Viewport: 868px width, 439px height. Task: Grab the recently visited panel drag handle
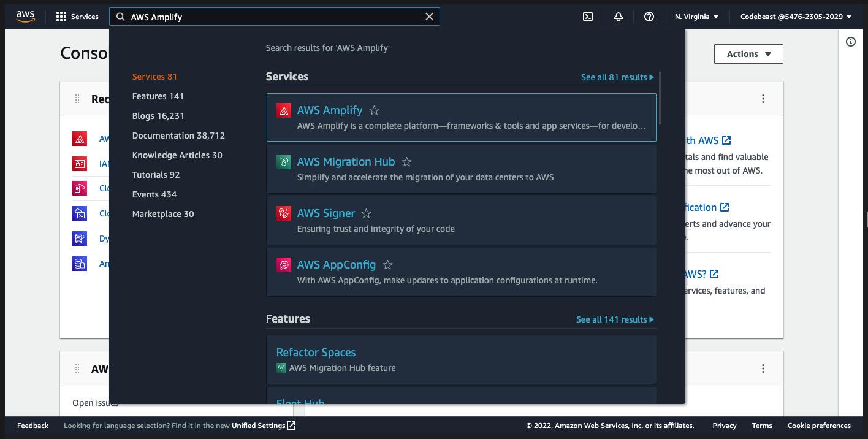pyautogui.click(x=77, y=99)
